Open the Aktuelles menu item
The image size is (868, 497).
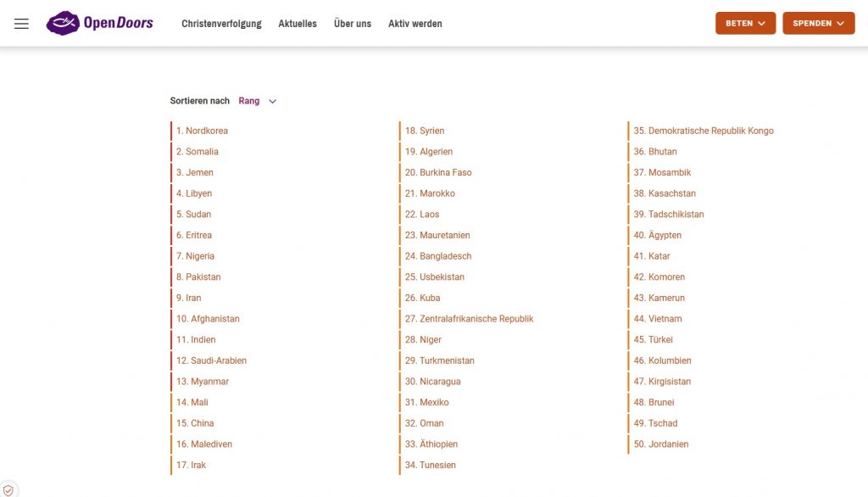tap(298, 24)
